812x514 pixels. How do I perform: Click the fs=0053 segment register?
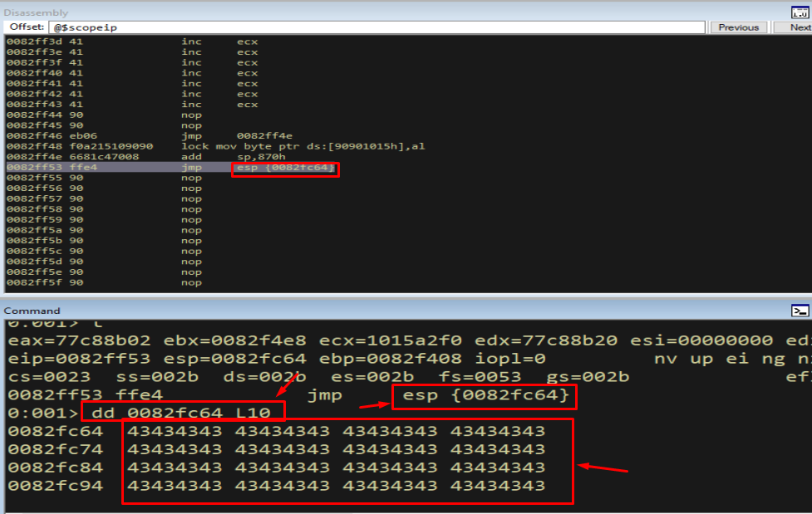pyautogui.click(x=480, y=377)
